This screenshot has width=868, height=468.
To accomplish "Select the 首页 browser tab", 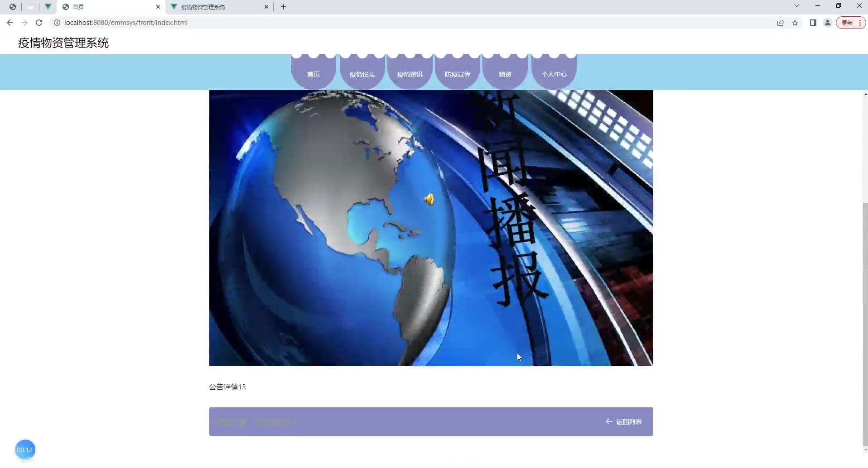I will [x=111, y=7].
